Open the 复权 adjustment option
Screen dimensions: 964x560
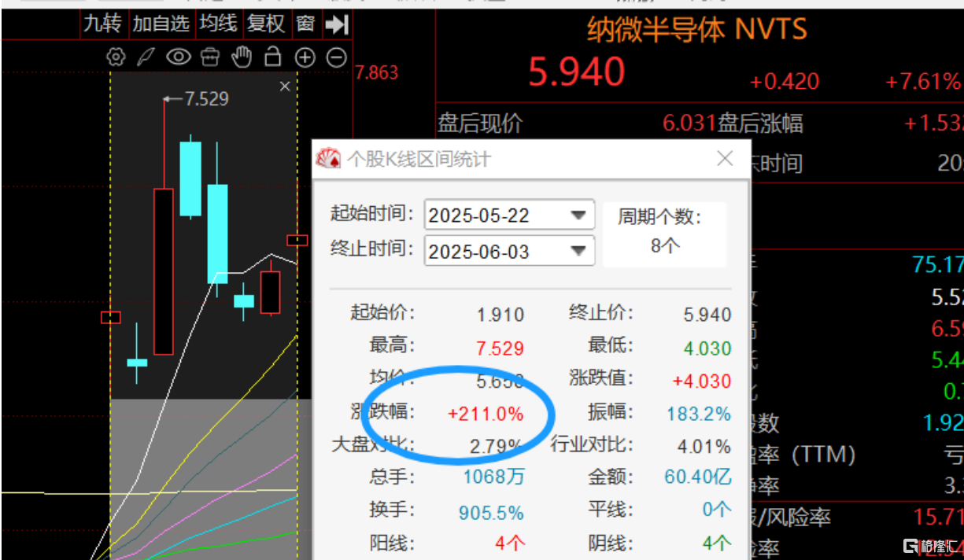coord(266,24)
